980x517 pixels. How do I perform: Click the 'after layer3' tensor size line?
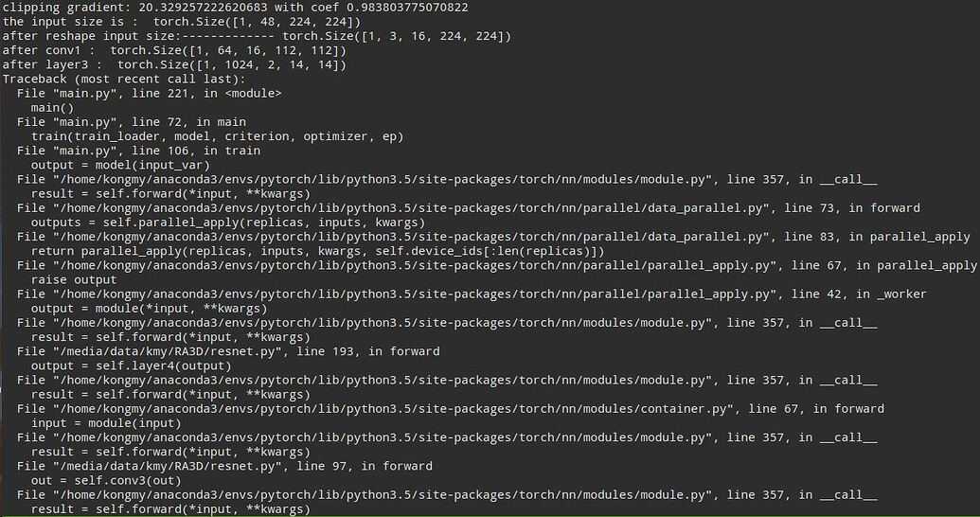(x=174, y=64)
